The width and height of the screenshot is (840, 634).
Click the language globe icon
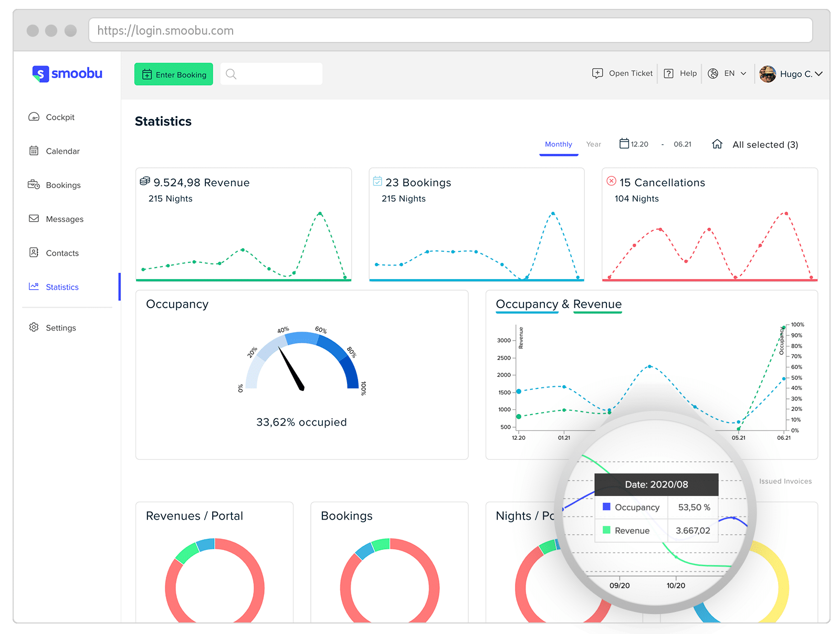[x=713, y=73]
